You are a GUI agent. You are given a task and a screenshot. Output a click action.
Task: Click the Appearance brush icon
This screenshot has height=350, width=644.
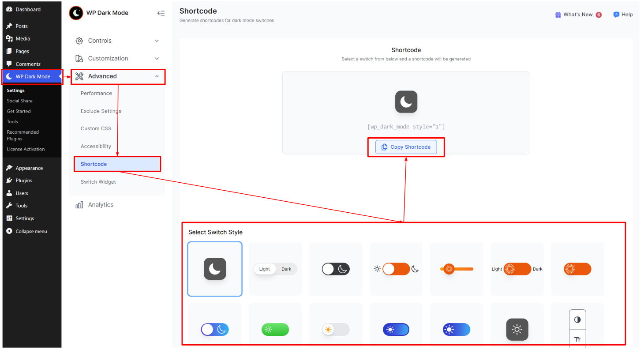9,168
